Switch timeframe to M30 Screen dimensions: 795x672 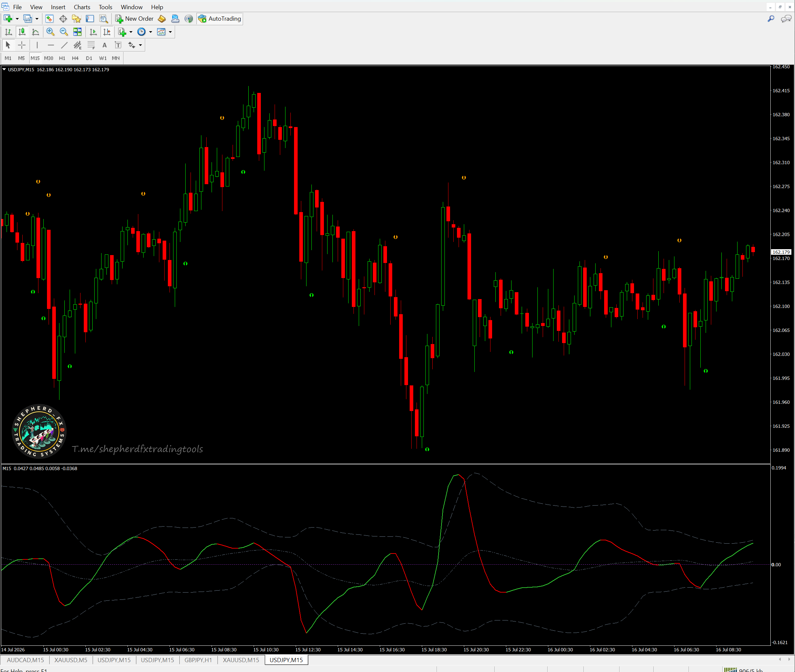tap(48, 58)
